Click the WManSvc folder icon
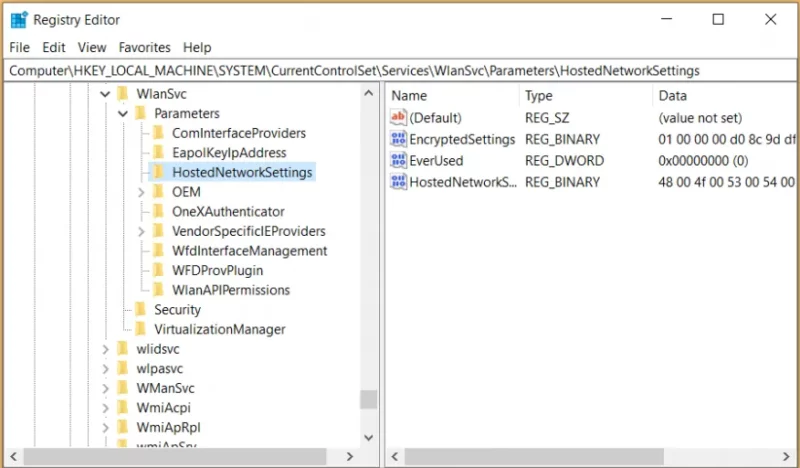The height and width of the screenshot is (468, 800). point(122,388)
